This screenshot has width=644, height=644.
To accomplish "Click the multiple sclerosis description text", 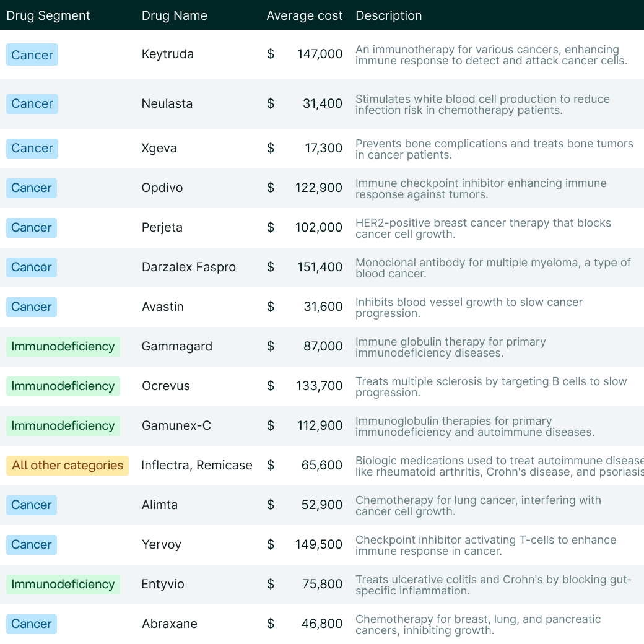I will point(491,387).
